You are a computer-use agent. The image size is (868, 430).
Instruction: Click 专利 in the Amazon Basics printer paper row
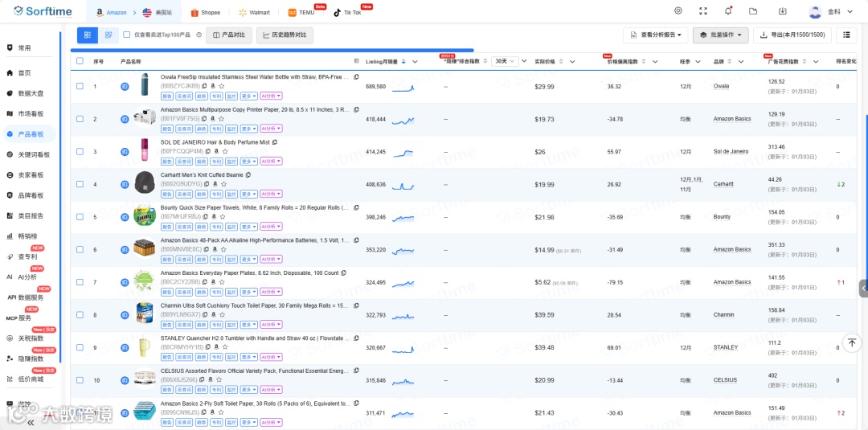215,129
